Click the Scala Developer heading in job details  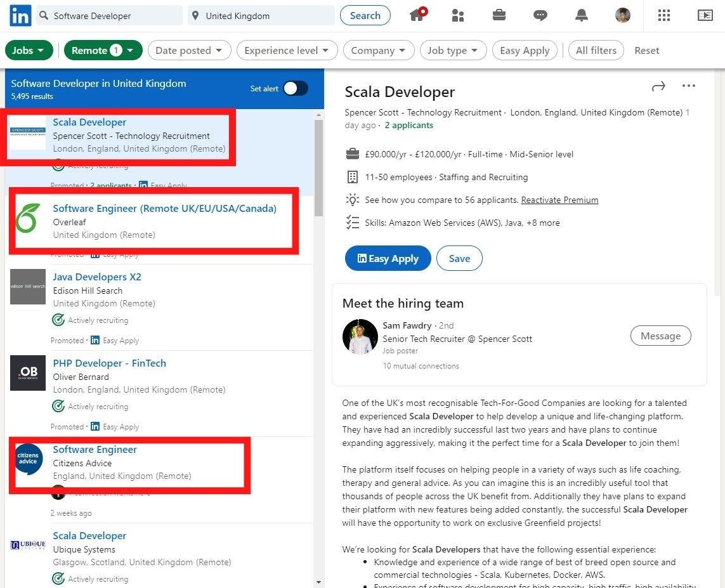(x=400, y=92)
